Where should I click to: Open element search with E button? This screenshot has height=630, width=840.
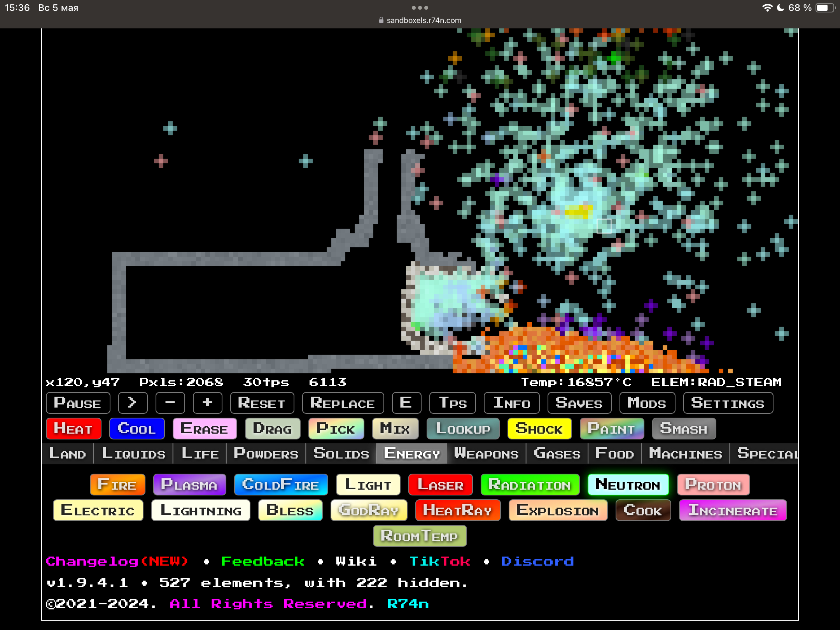[x=406, y=403]
